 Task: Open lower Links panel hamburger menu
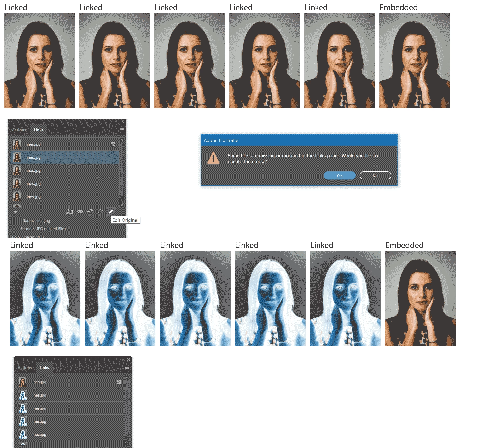point(127,367)
